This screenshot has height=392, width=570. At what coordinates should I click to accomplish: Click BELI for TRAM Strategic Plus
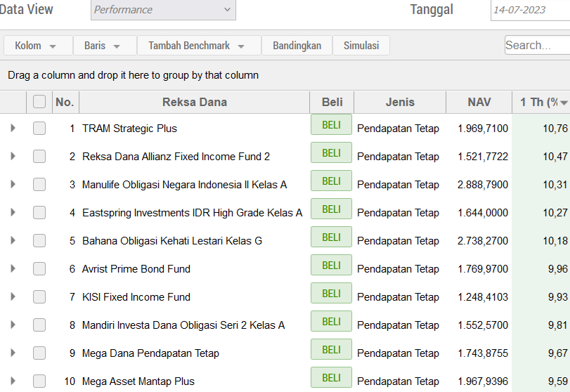click(331, 124)
